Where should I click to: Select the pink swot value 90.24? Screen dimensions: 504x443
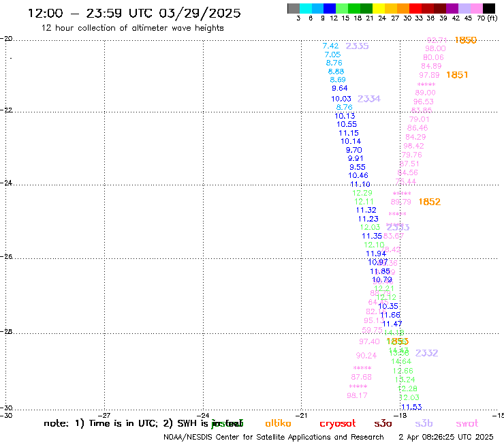pyautogui.click(x=366, y=356)
